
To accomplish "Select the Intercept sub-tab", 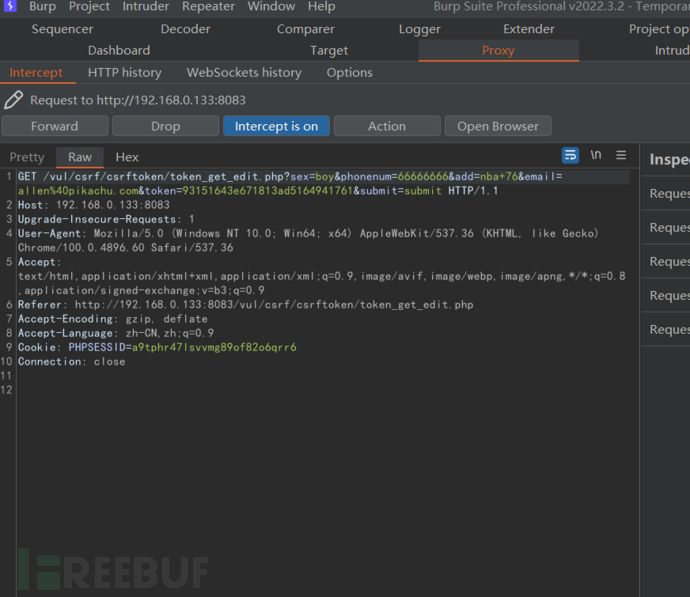I will click(36, 73).
